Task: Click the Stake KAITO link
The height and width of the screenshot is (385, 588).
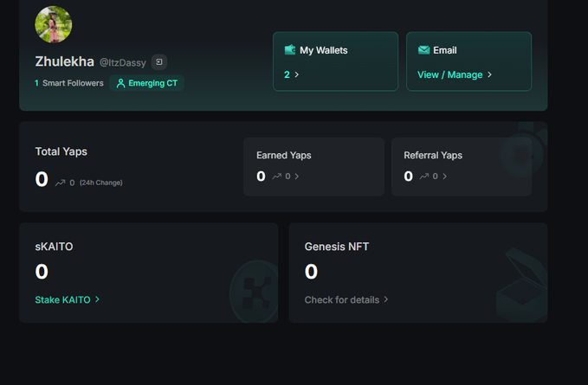Action: tap(62, 299)
